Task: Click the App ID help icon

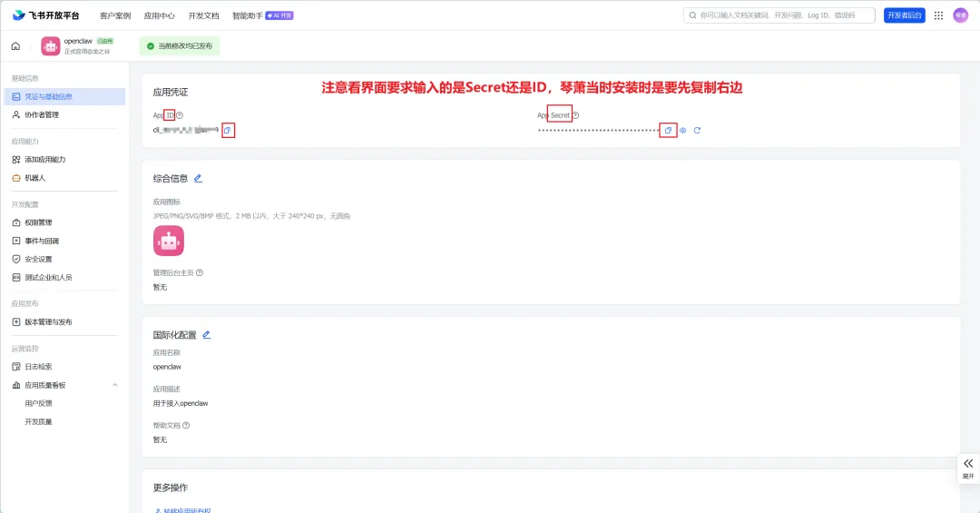Action: coord(180,115)
